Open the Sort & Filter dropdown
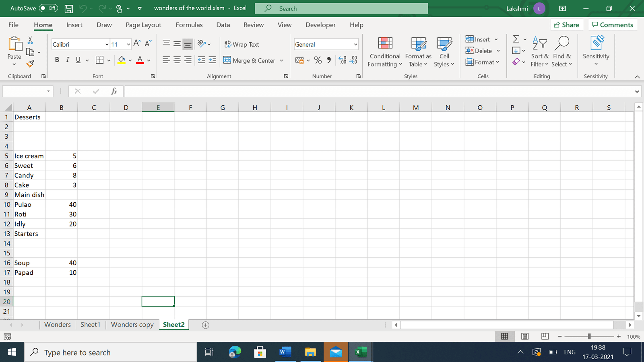The width and height of the screenshot is (644, 362). click(539, 52)
